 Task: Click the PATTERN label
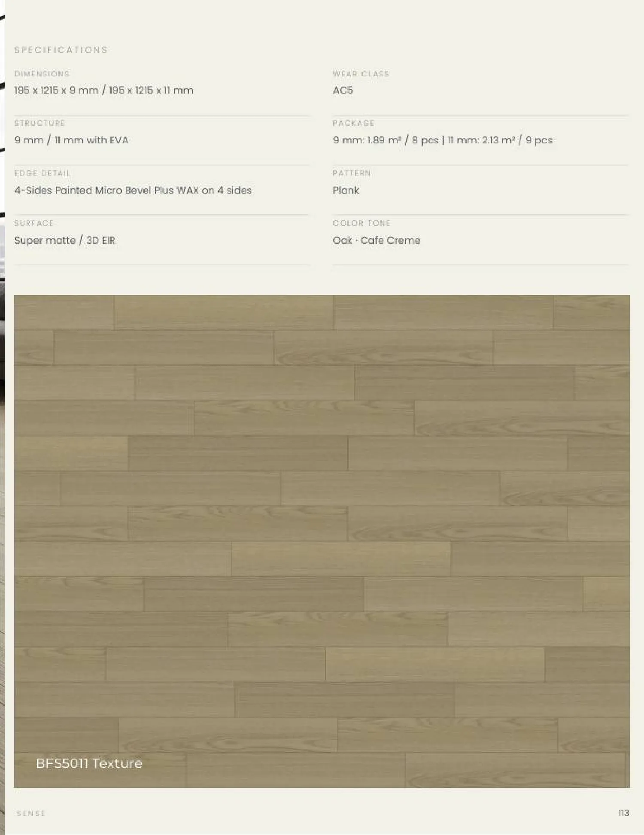tap(352, 173)
